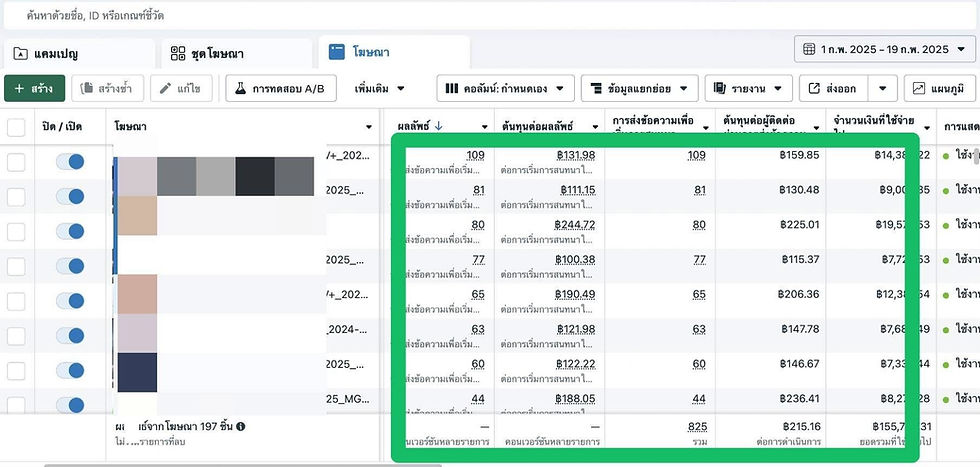The width and height of the screenshot is (980, 467).
Task: Click the ฿131.98 cost per result value
Action: click(578, 155)
